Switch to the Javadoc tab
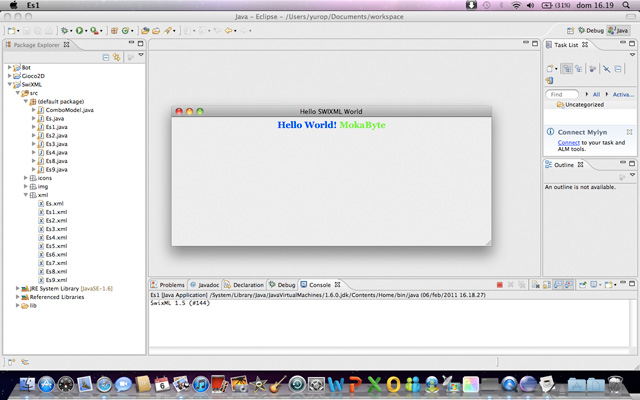 tap(205, 285)
